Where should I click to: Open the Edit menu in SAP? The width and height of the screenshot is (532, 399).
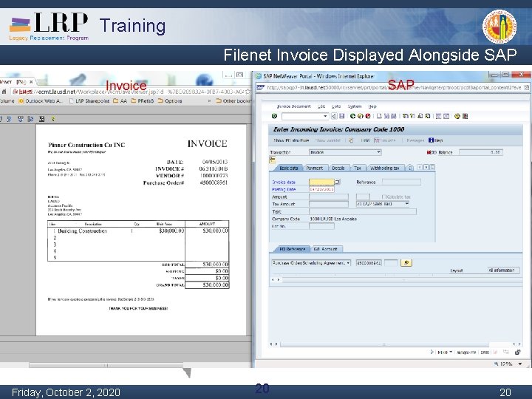321,106
